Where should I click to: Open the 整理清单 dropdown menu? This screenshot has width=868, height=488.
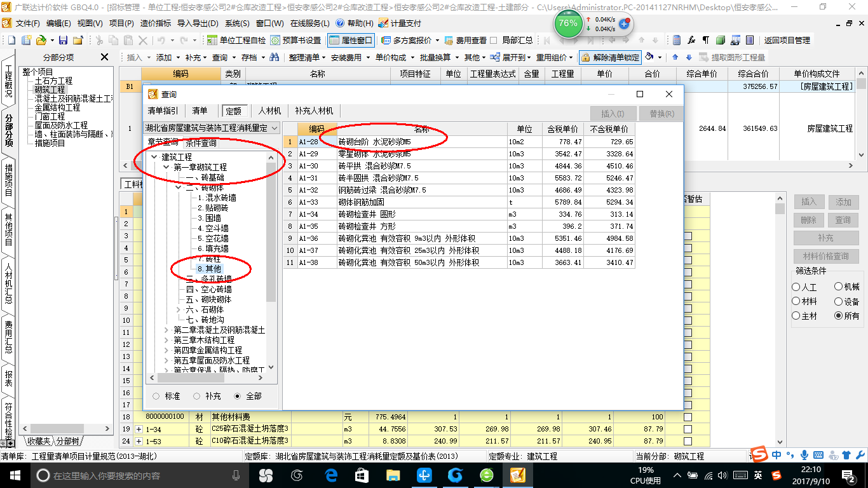(308, 57)
